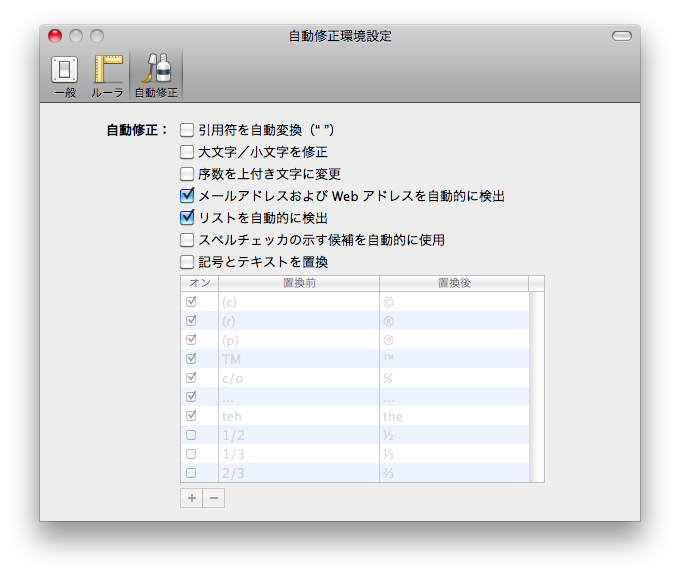
Task: Select the 'TM' text cell
Action: tap(299, 359)
